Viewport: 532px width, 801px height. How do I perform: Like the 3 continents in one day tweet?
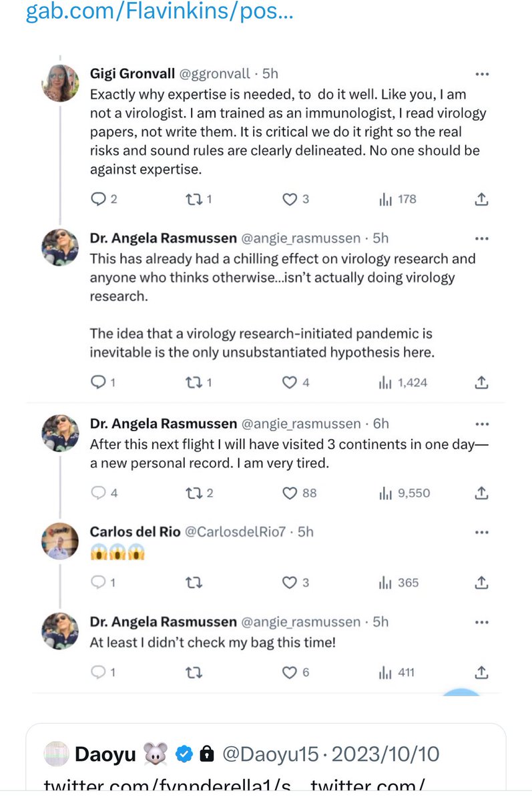coord(289,493)
